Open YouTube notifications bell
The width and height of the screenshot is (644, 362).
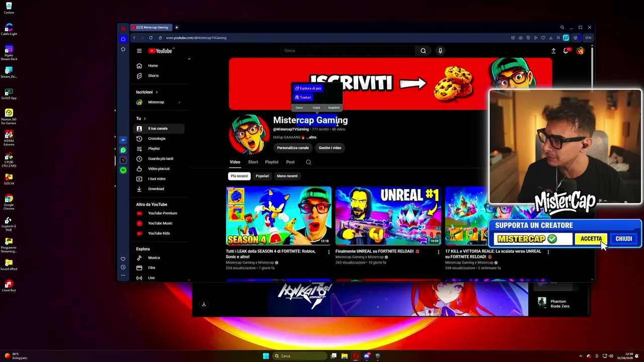[x=566, y=51]
